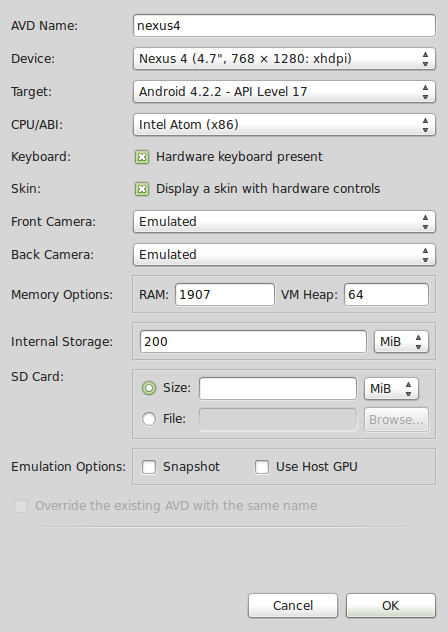This screenshot has height=632, width=448.
Task: Click OK to create the AVD
Action: pos(391,605)
